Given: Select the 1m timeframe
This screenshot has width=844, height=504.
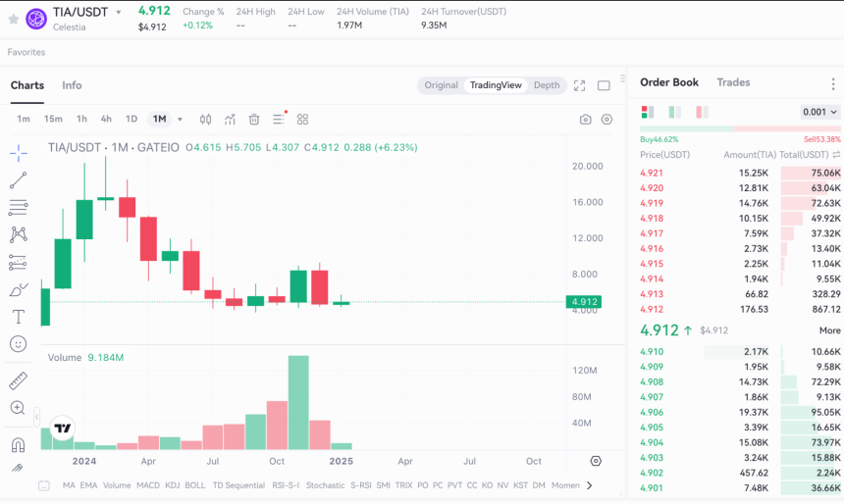Looking at the screenshot, I should click(24, 119).
